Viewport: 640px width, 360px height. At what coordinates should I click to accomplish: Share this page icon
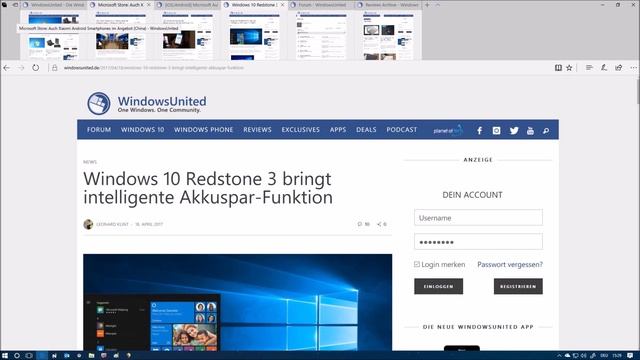tap(618, 68)
